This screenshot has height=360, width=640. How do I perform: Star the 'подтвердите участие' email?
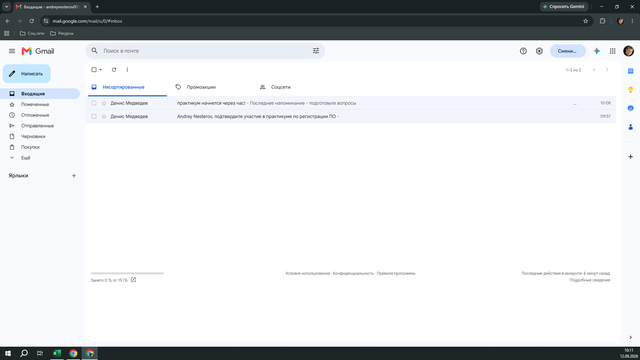(x=104, y=116)
